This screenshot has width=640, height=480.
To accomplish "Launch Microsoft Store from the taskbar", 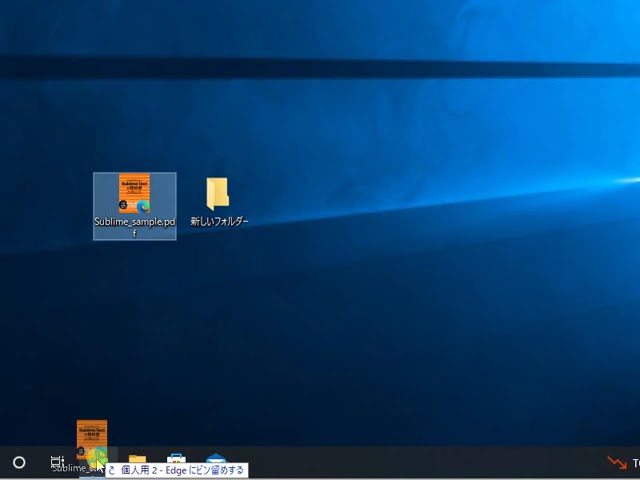I will pyautogui.click(x=176, y=462).
